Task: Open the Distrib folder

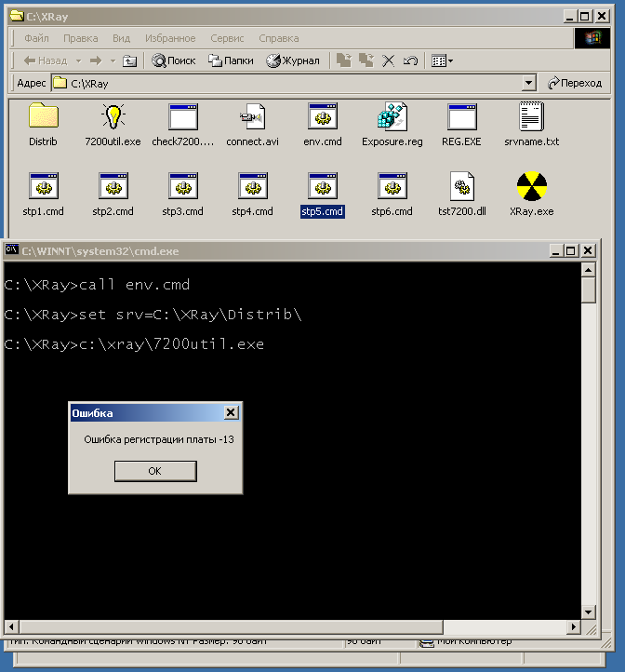Action: (x=43, y=117)
